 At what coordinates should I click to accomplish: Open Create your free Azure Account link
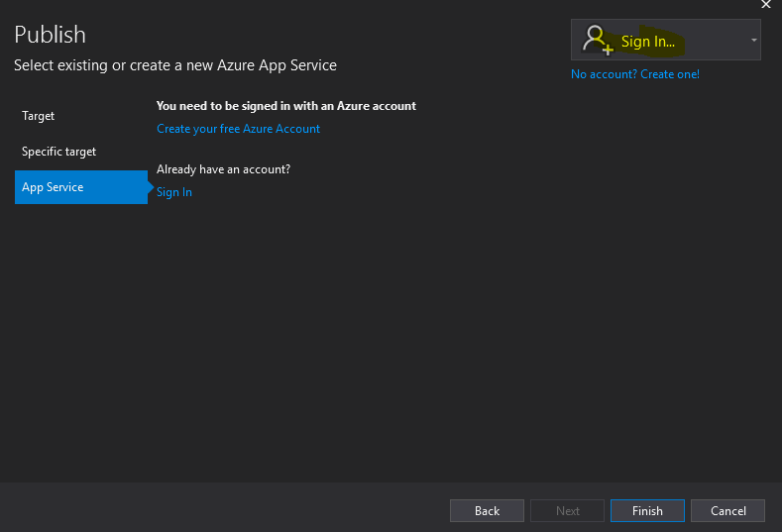(238, 129)
